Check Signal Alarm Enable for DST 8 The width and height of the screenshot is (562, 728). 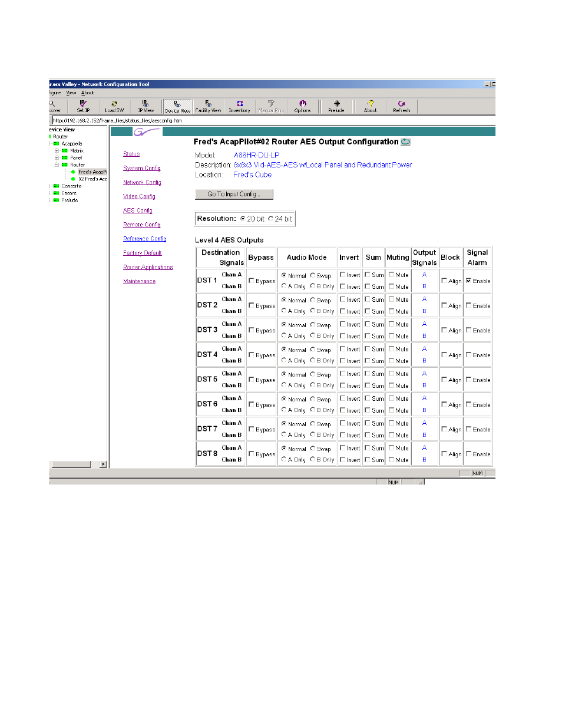point(469,454)
